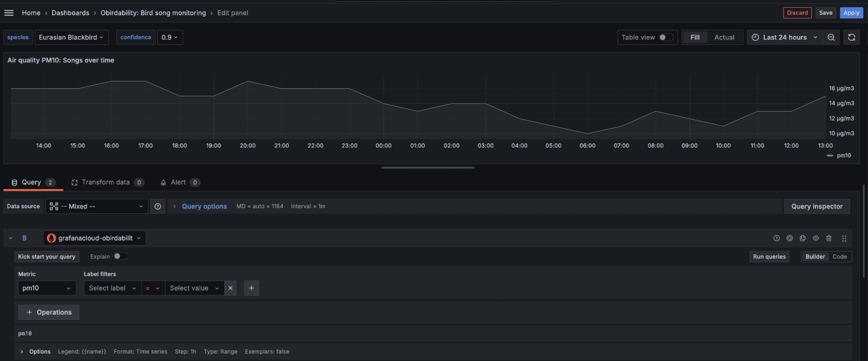Add Operations to the query

(49, 312)
